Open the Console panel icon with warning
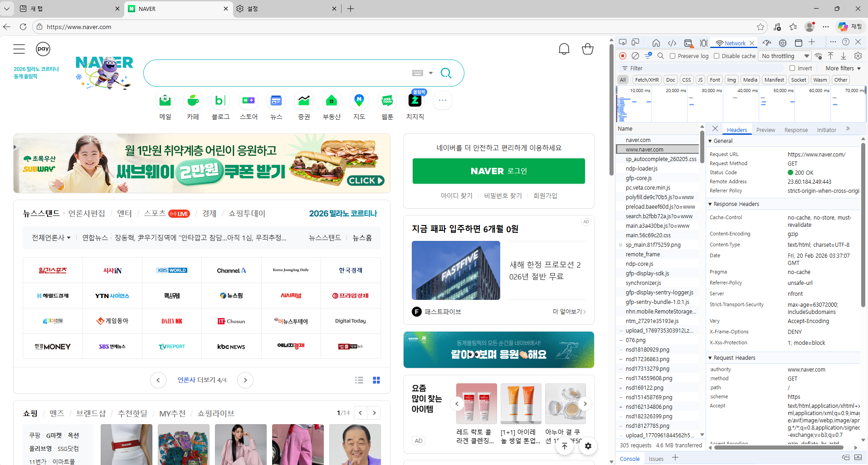This screenshot has height=465, width=868. pyautogui.click(x=688, y=43)
